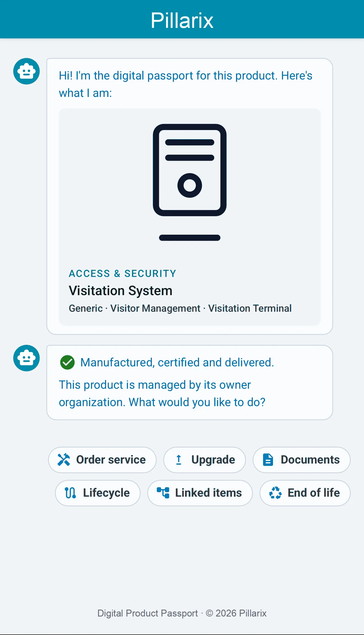Click the "ACCESS & SECURITY" category label
Image resolution: width=364 pixels, height=635 pixels.
[122, 273]
